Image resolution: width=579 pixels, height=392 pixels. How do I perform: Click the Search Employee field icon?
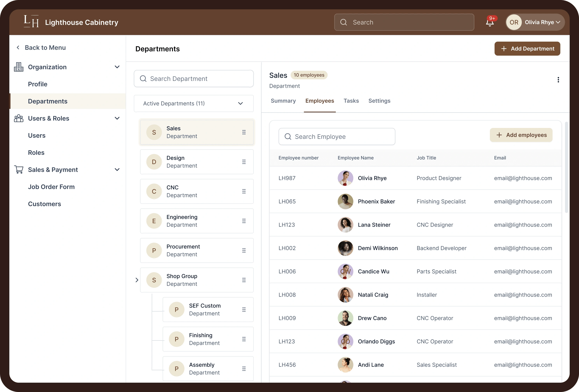pyautogui.click(x=288, y=136)
